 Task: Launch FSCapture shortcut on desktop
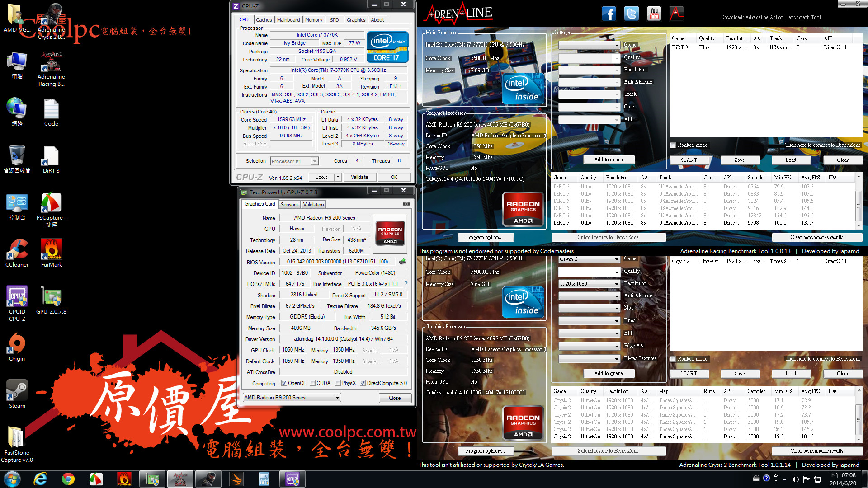[51, 210]
